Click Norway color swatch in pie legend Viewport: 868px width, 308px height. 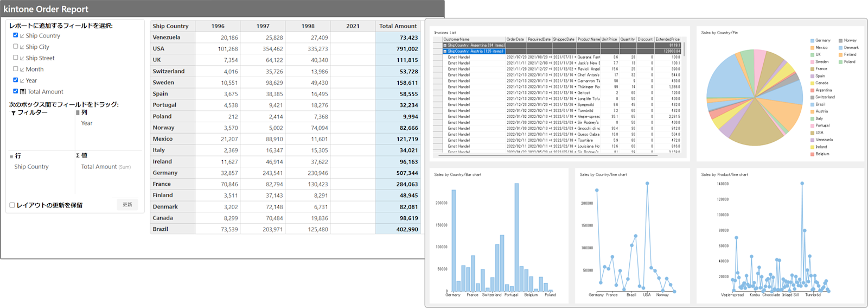tap(840, 40)
